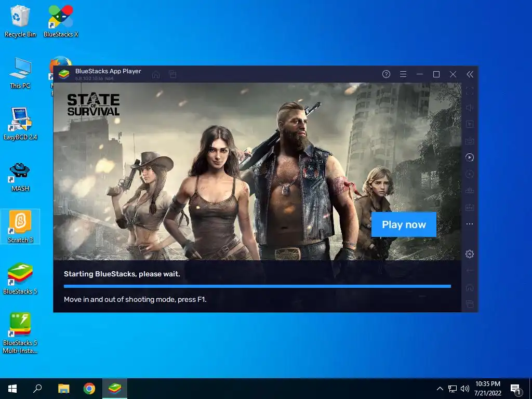Click the recent apps icon in sidebar

(x=470, y=304)
